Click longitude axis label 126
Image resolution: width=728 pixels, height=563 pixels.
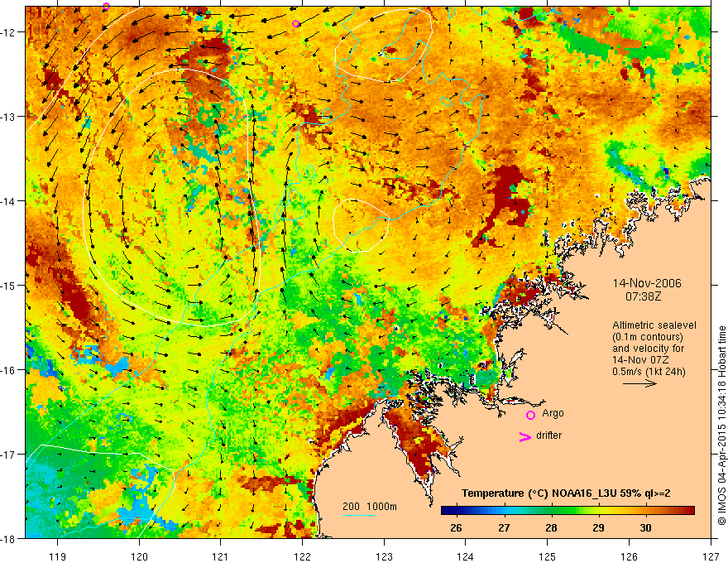coord(629,556)
